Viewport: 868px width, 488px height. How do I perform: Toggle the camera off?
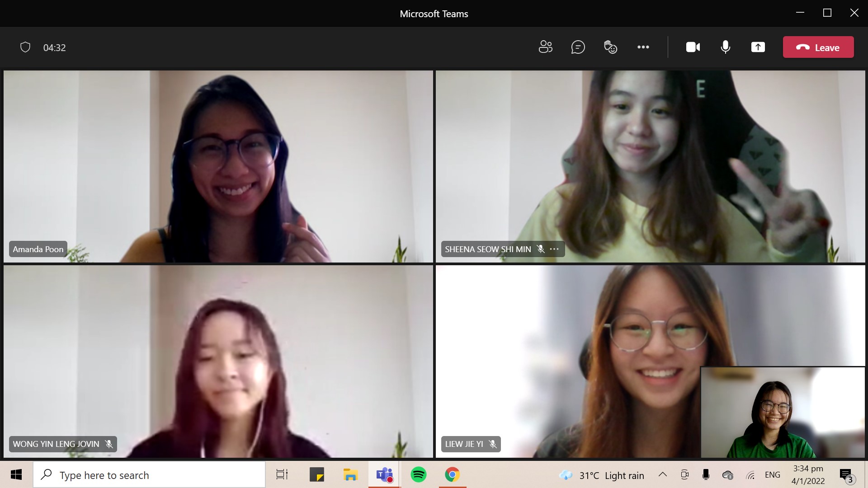pyautogui.click(x=693, y=47)
